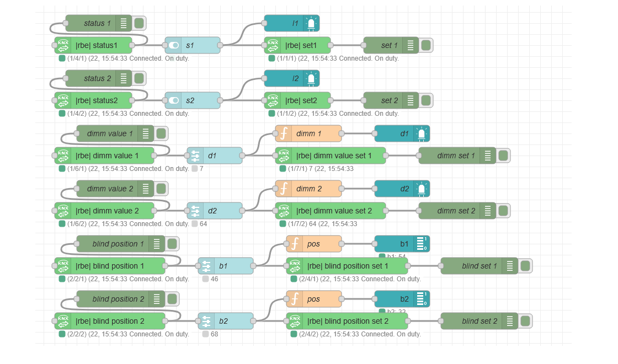This screenshot has width=618, height=364.
Task: Click the slider icon on d1 node
Action: pos(195,156)
